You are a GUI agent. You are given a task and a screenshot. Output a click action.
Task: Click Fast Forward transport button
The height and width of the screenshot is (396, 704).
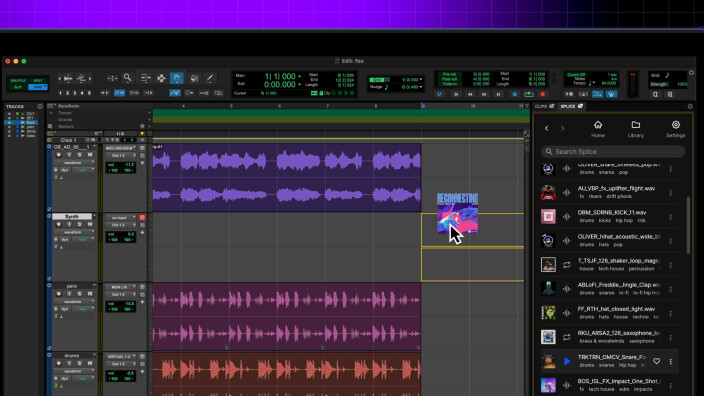click(484, 94)
